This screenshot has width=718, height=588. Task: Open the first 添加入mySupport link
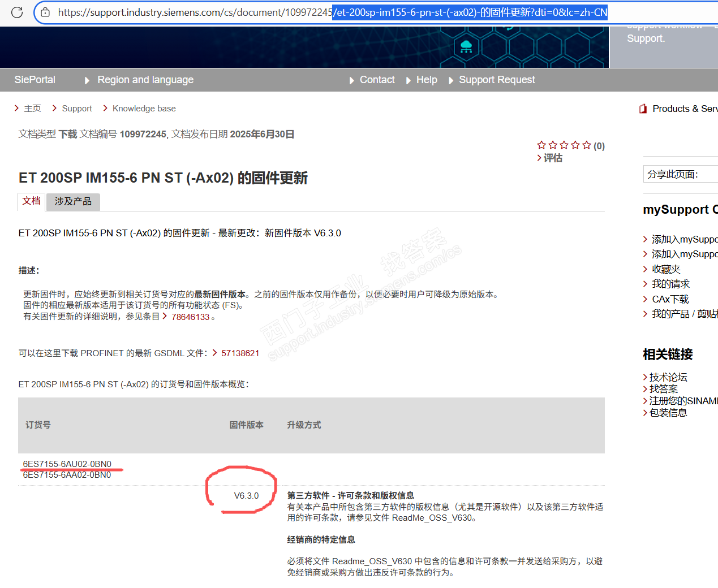685,239
